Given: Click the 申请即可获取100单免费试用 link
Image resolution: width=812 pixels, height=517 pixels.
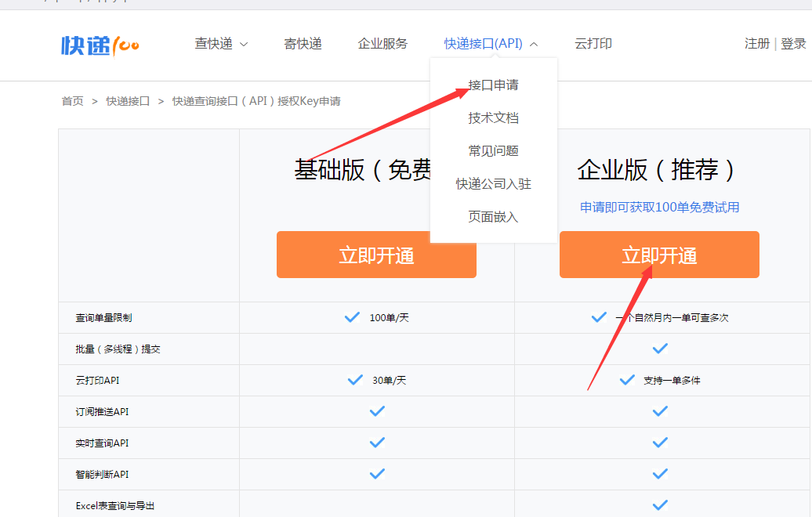Looking at the screenshot, I should tap(659, 208).
